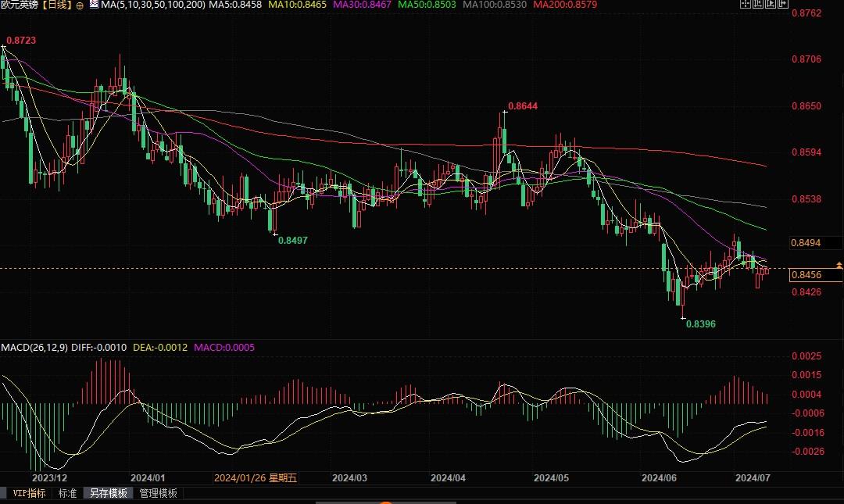Click the 0.8644 peak price label
This screenshot has width=844, height=504.
pos(523,105)
